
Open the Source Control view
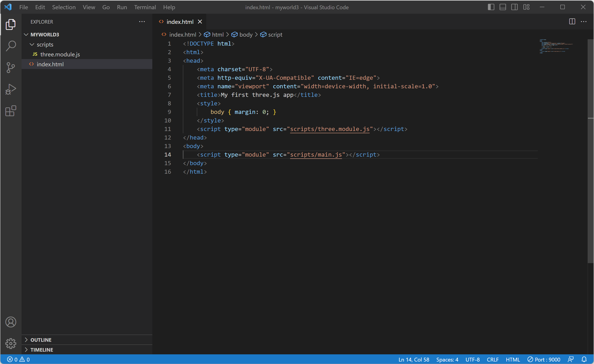[11, 67]
